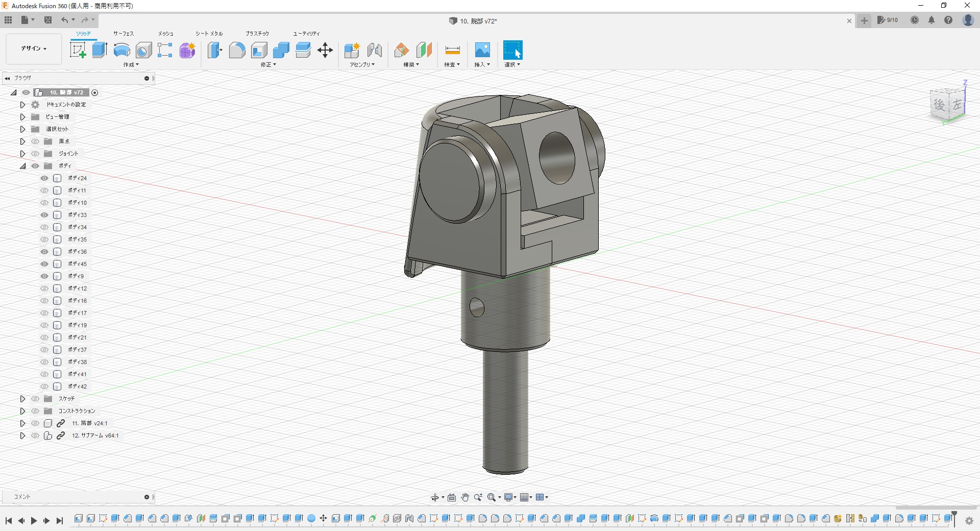
Task: Open the 作成 menu label
Action: tap(131, 65)
